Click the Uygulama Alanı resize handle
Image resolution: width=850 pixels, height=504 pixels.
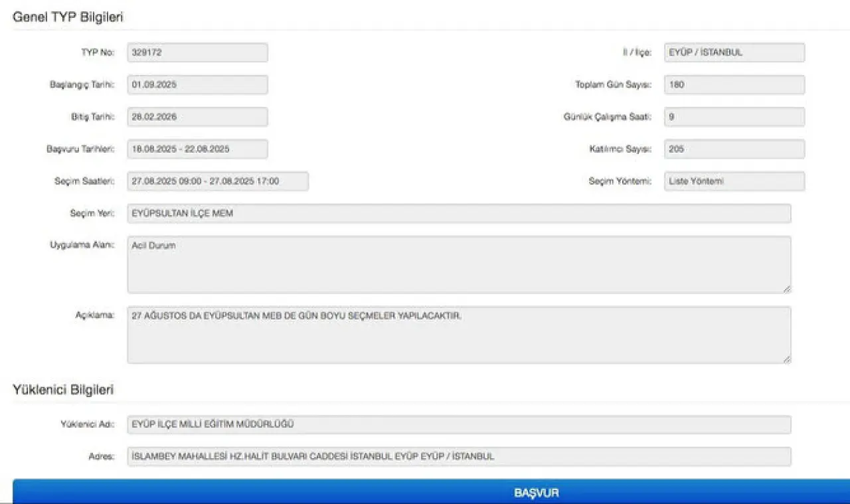[x=786, y=289]
